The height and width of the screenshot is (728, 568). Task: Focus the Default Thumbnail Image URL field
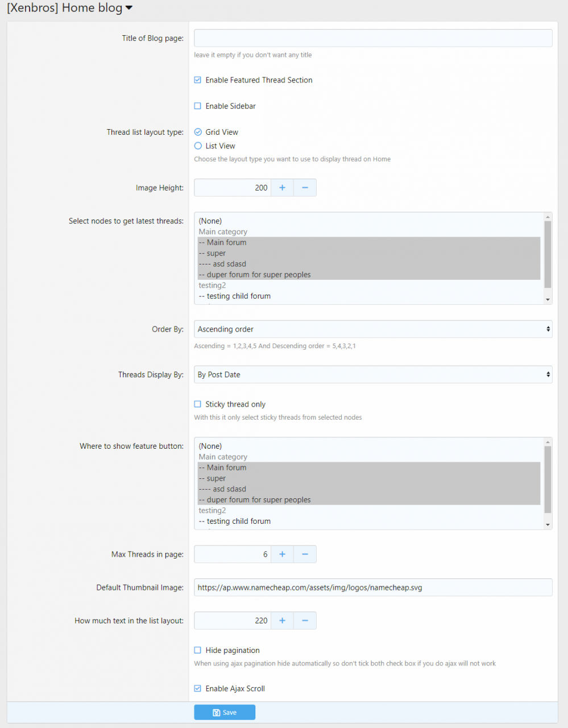pos(372,588)
